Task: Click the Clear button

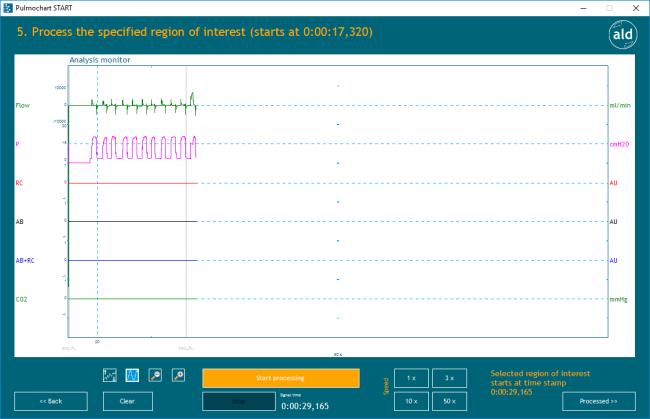Action: (x=127, y=401)
